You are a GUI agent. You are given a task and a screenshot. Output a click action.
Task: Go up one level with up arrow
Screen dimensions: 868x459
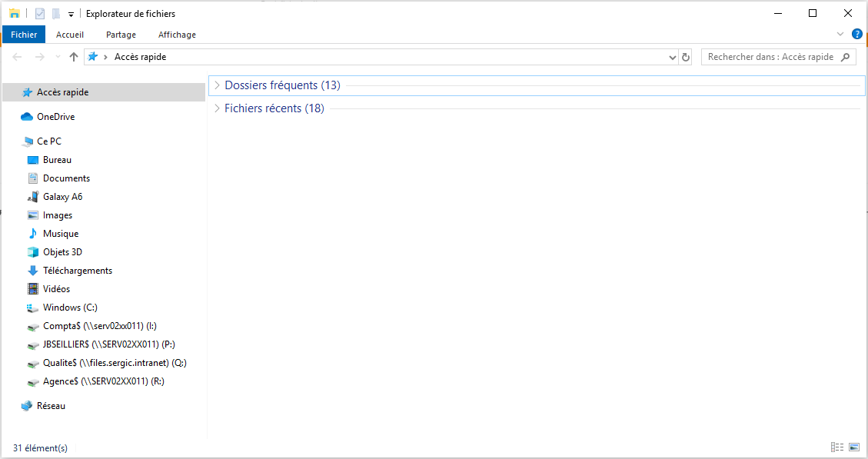[x=74, y=57]
